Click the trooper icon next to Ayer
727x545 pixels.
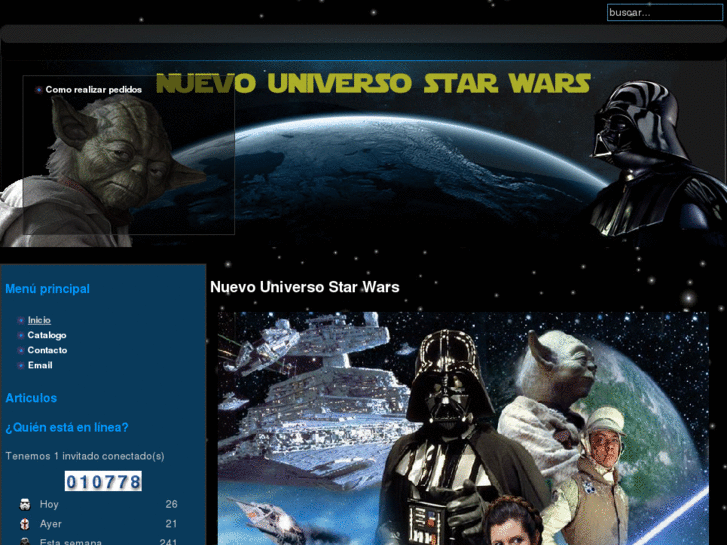[25, 524]
